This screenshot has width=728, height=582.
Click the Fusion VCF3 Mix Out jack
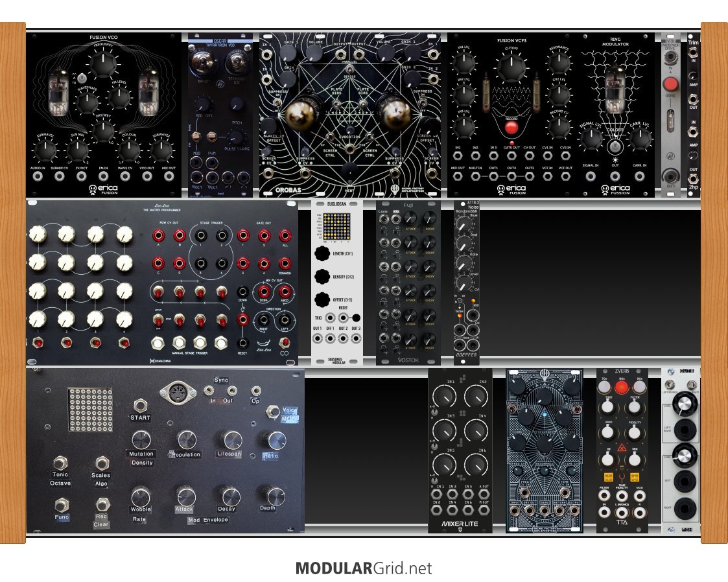(458, 176)
